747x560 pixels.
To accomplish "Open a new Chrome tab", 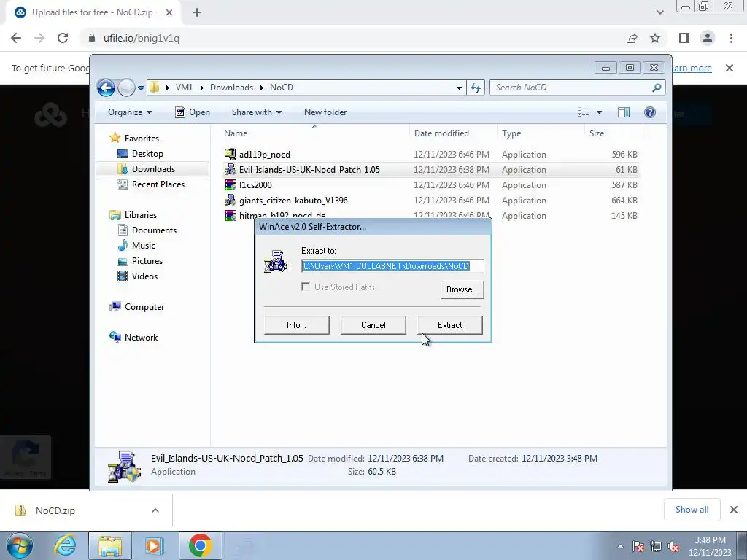I will [x=197, y=12].
